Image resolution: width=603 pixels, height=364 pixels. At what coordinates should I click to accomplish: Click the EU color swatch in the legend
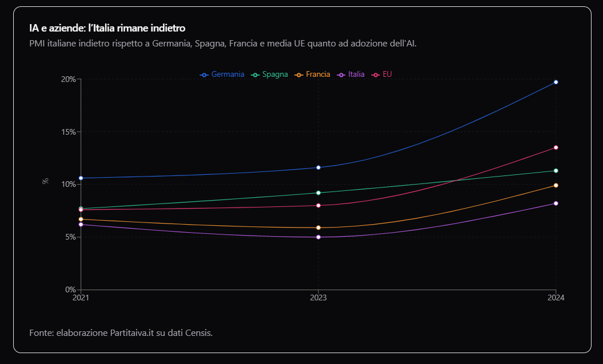click(375, 74)
